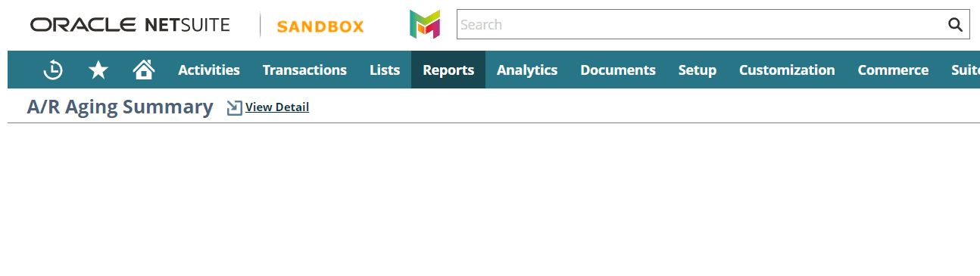Open the Documents menu
This screenshot has height=276, width=980.
coord(618,70)
